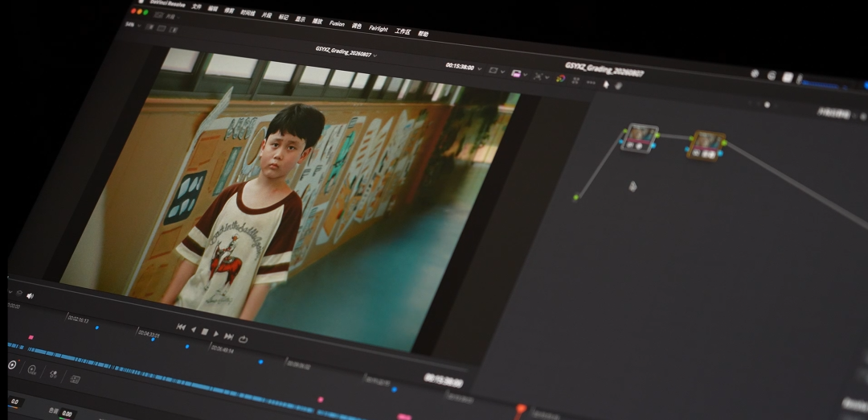Click the split-screen grid icon in viewer toolbar

575,80
